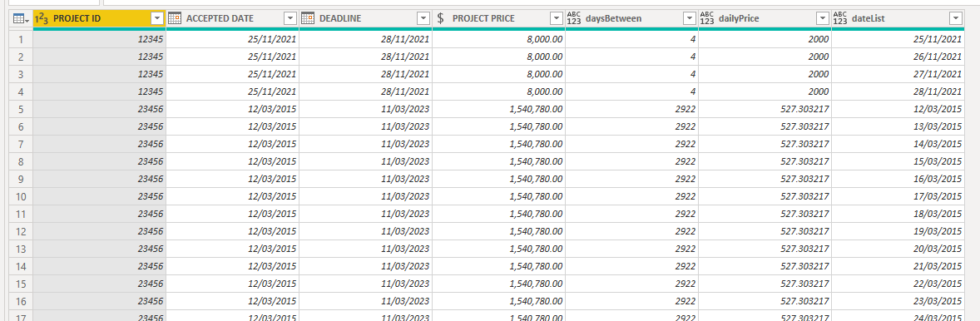This screenshot has width=980, height=321.
Task: Open the PROJECT ID filter dropdown
Action: 157,19
